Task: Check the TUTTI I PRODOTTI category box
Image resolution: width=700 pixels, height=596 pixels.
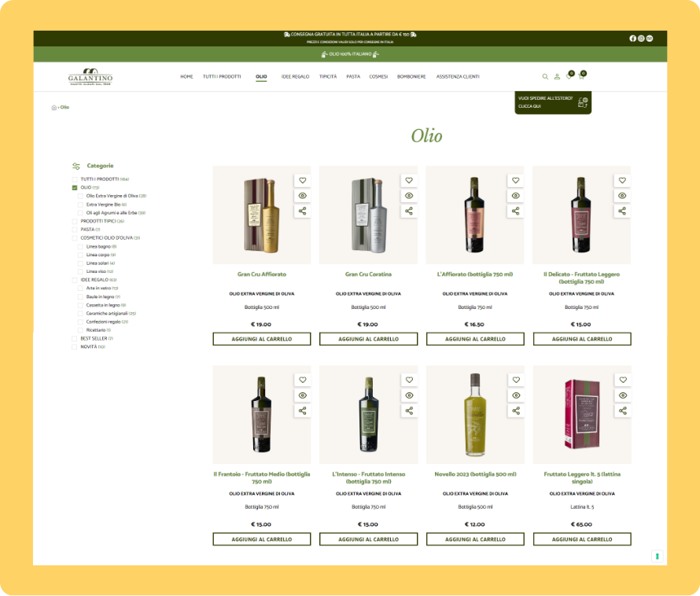Action: (x=75, y=179)
